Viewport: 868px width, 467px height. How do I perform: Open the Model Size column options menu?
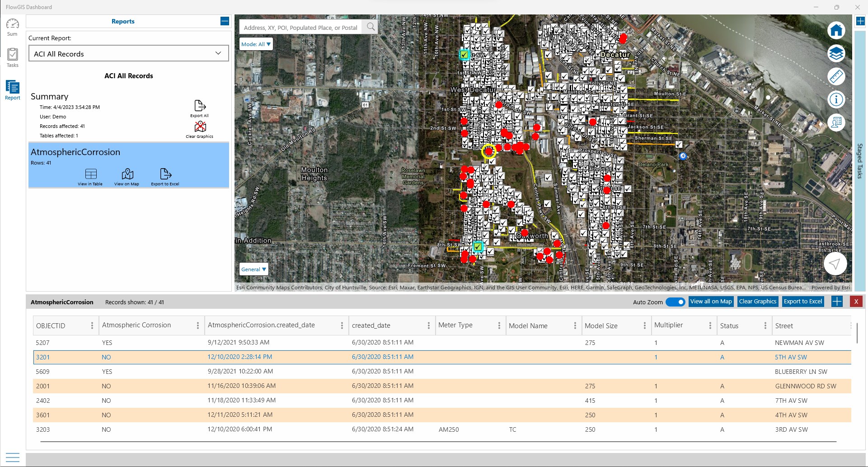[644, 325]
